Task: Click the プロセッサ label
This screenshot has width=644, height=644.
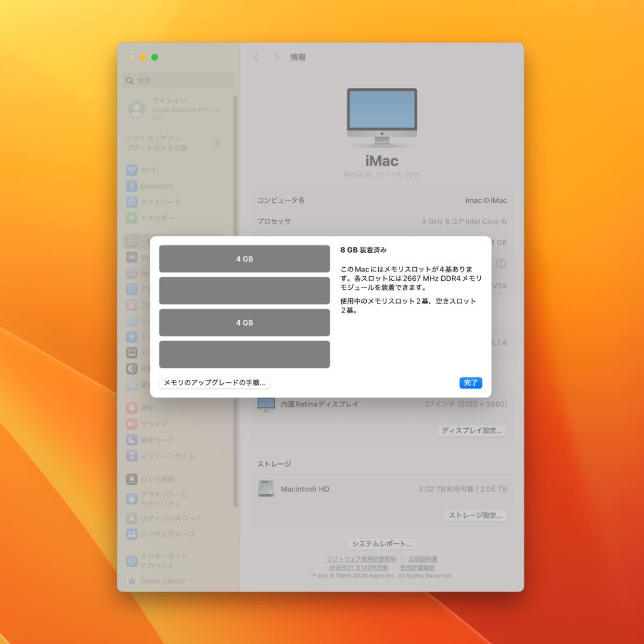Action: (x=274, y=221)
